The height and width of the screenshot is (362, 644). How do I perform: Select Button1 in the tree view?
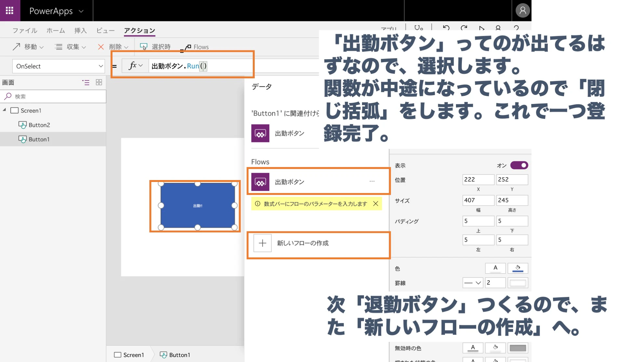point(53,139)
